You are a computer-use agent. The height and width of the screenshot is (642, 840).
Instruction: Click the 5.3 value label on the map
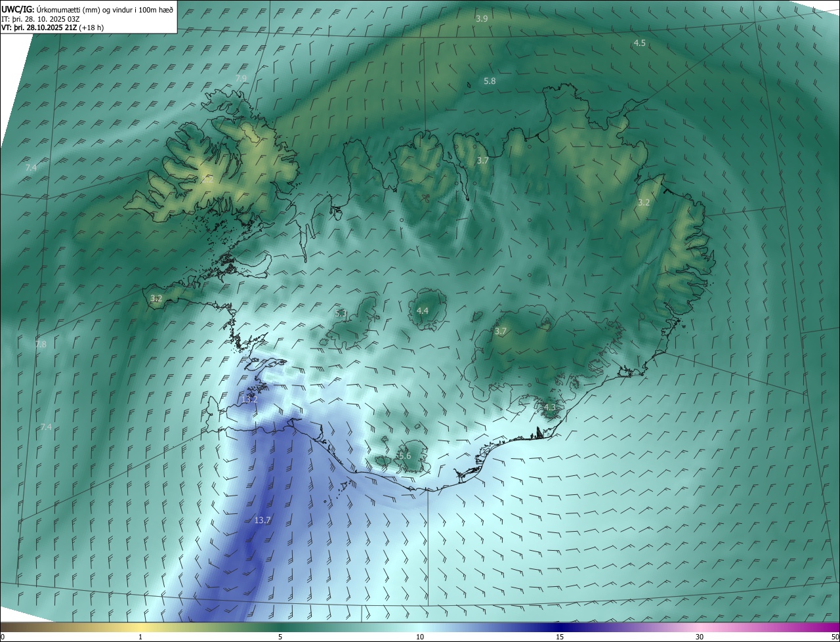click(x=341, y=314)
